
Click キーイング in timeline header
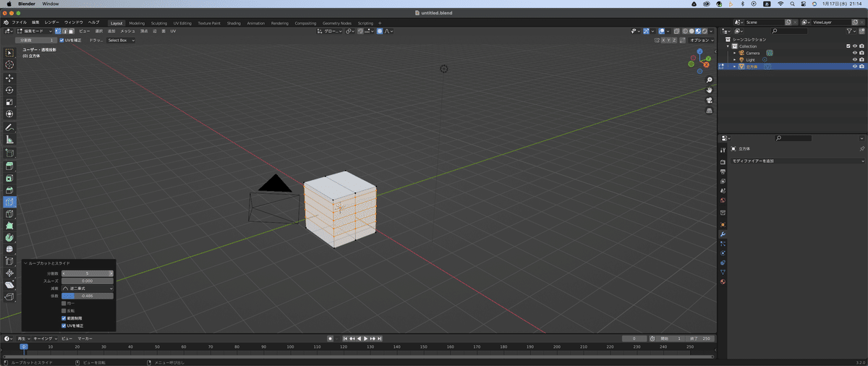[45, 339]
